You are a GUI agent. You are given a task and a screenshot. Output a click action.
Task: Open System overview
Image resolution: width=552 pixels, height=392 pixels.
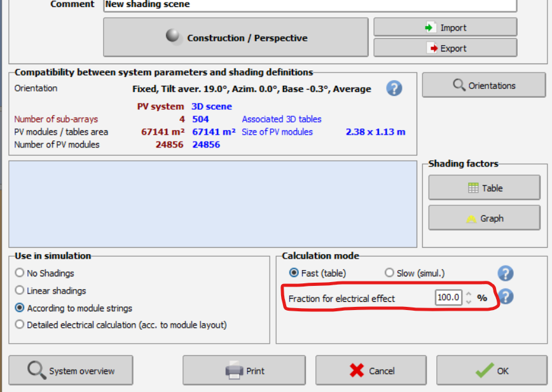71,370
